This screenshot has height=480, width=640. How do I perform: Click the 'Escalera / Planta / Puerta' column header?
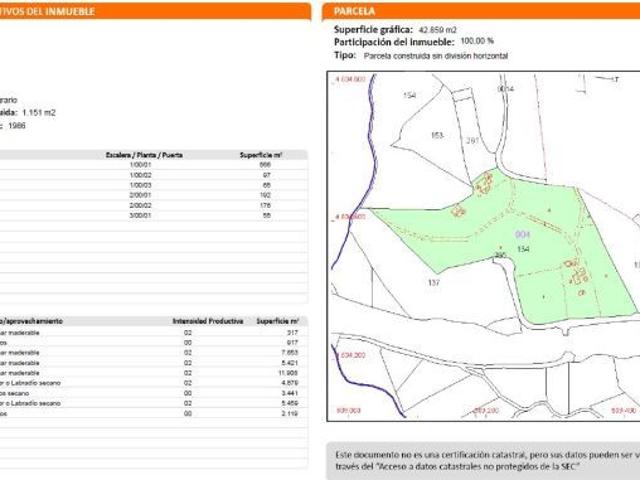[x=144, y=155]
